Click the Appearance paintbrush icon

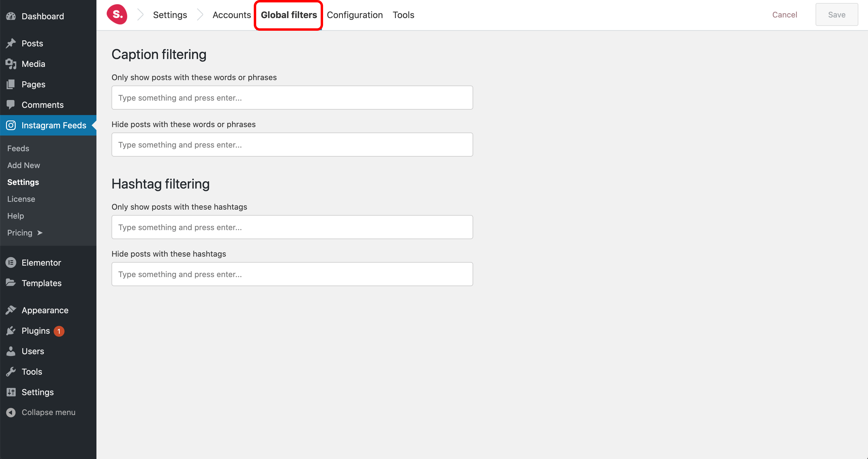11,310
